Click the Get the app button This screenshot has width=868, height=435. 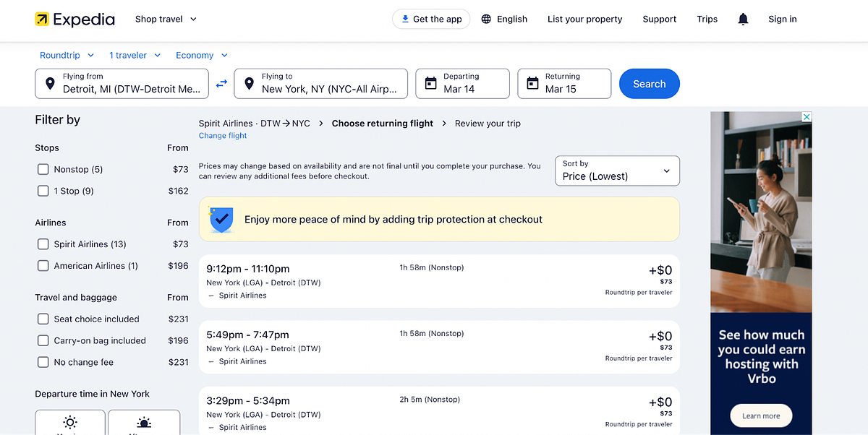(x=432, y=20)
